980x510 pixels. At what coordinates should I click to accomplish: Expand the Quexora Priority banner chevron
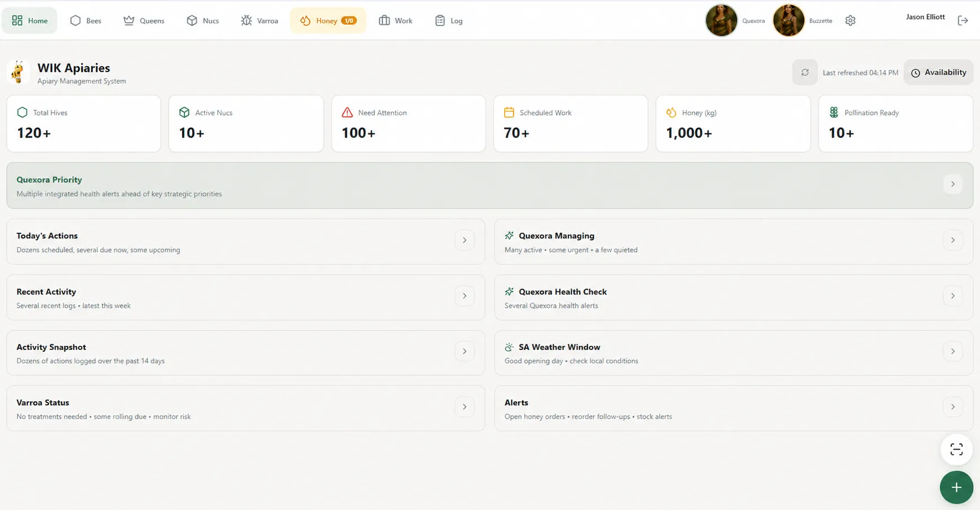click(953, 184)
